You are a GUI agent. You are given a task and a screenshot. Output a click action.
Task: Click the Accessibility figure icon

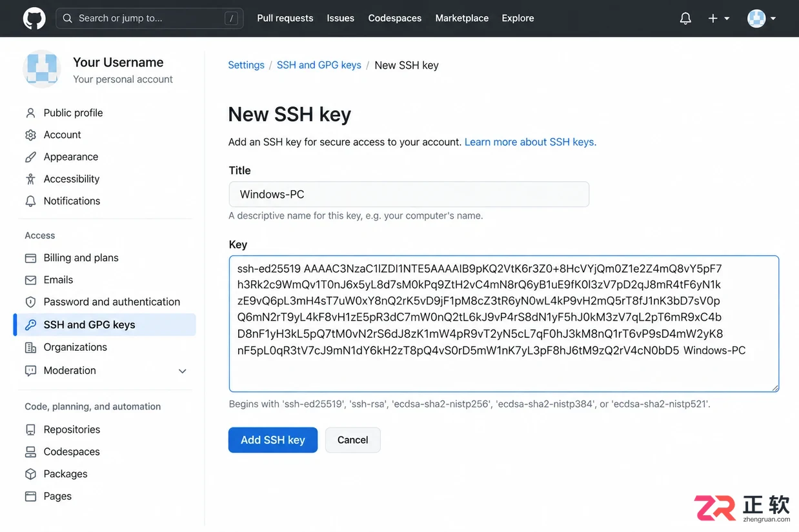coord(30,179)
